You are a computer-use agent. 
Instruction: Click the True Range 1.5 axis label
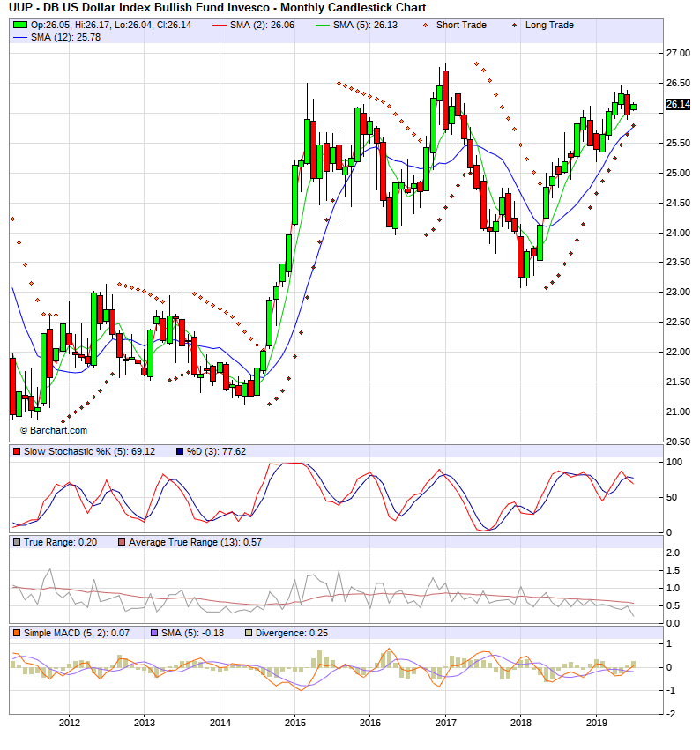(x=674, y=570)
